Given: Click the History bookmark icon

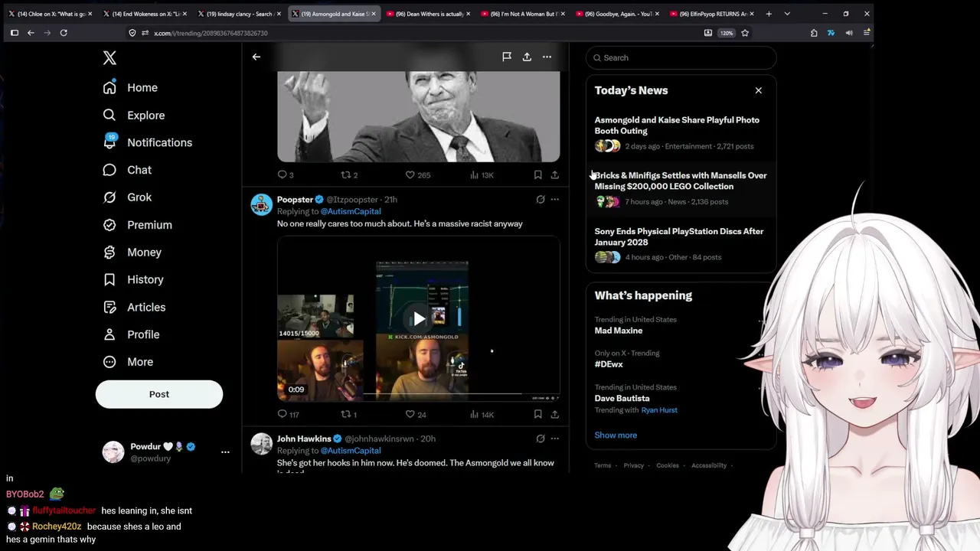Looking at the screenshot, I should coord(109,280).
